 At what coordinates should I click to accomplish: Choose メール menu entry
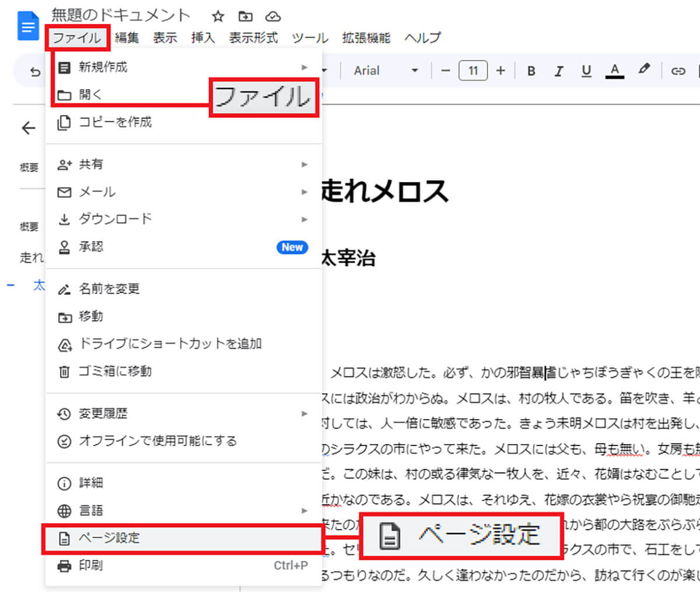pos(184,192)
